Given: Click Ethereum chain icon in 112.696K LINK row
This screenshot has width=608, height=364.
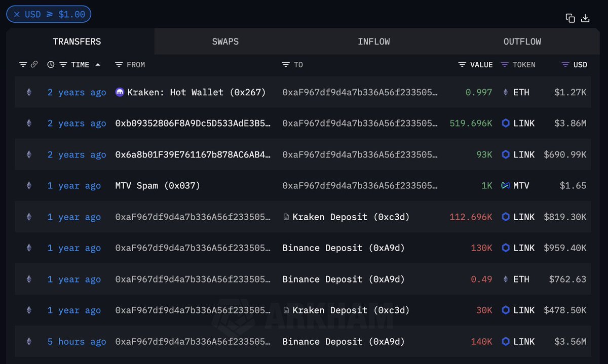Looking at the screenshot, I should (29, 217).
